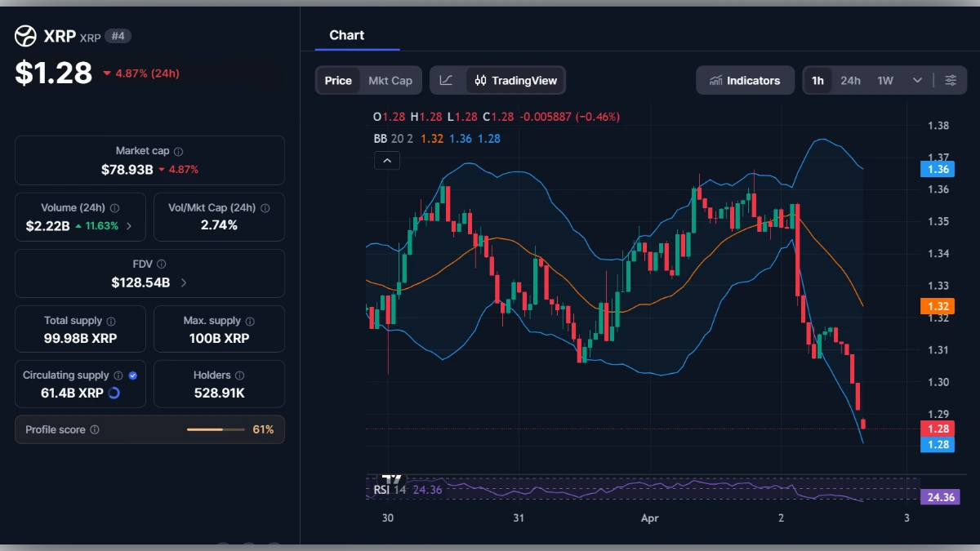Toggle the 24h timeframe option

click(850, 80)
